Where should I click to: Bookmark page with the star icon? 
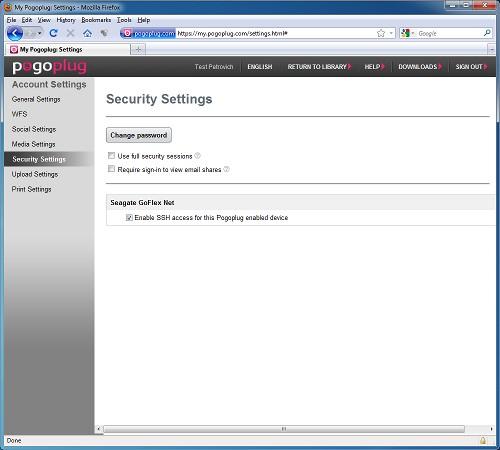coord(381,33)
